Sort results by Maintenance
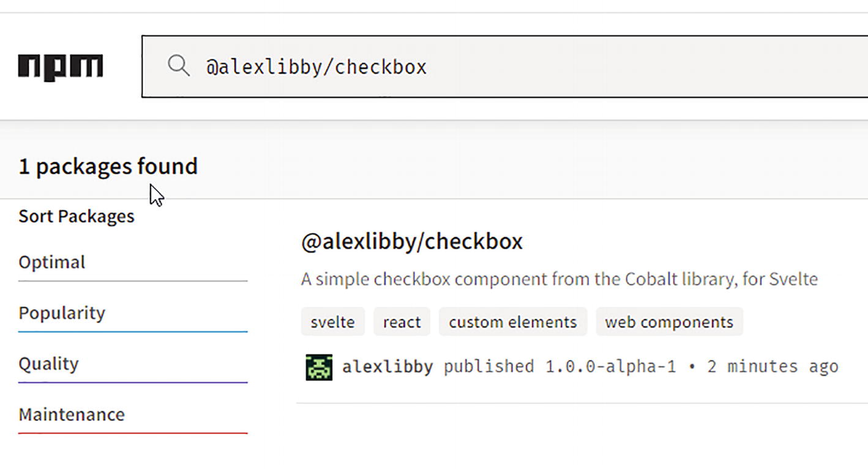 [72, 415]
